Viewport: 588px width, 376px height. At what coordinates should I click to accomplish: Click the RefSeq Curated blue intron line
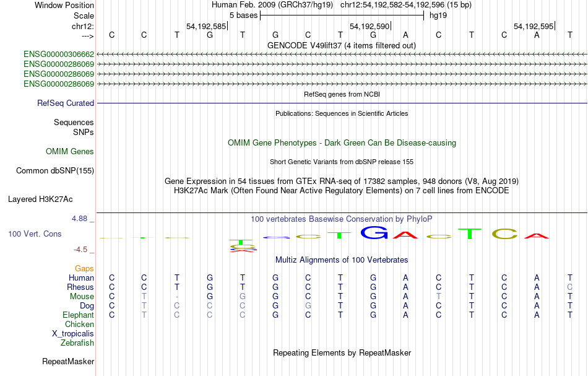click(342, 103)
